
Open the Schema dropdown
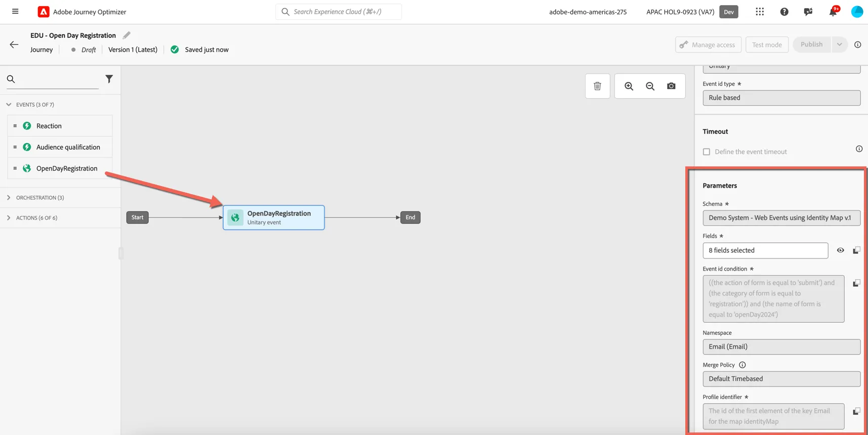click(x=781, y=218)
